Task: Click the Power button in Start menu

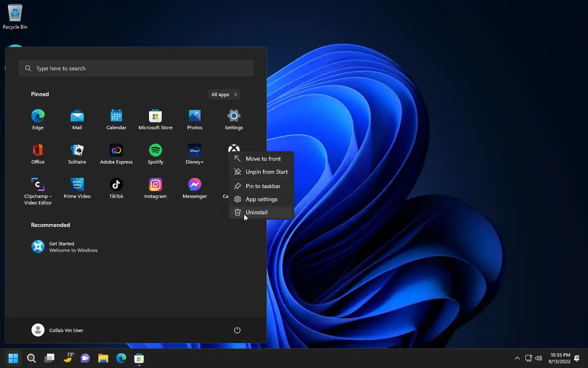Action: coord(237,330)
